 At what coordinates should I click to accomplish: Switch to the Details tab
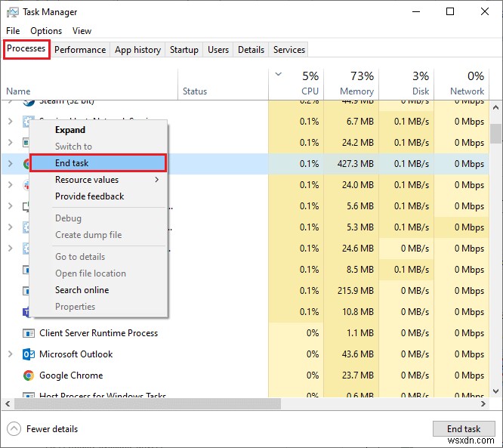(x=251, y=50)
